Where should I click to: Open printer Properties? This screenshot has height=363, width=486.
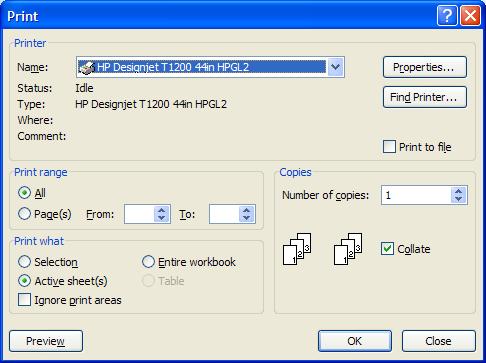click(x=425, y=67)
